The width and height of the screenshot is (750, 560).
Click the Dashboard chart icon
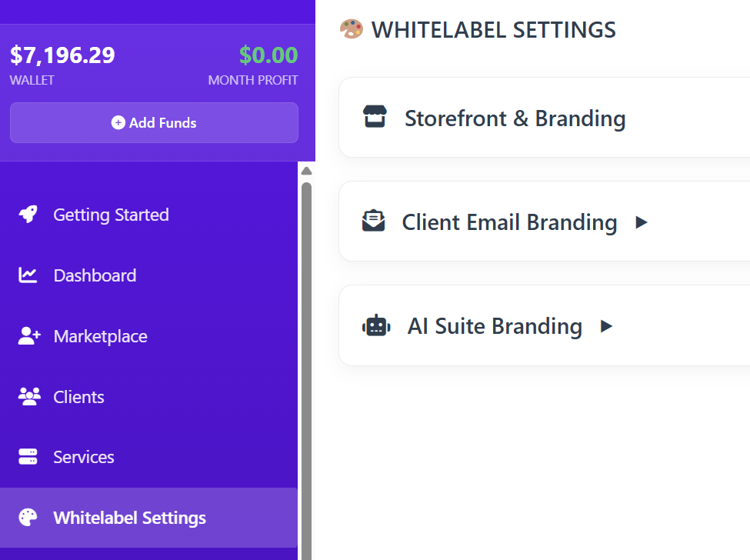tap(28, 275)
